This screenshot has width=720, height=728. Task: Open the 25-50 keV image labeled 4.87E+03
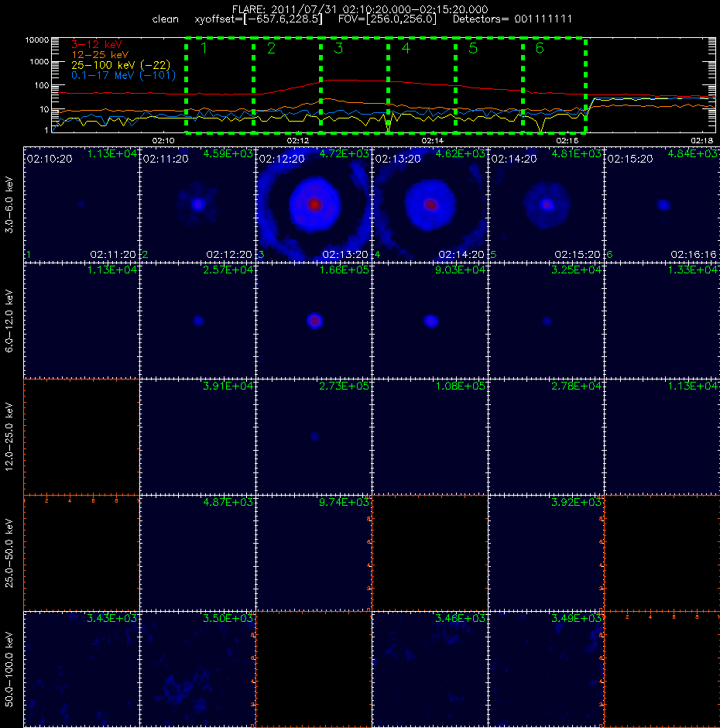tap(197, 553)
